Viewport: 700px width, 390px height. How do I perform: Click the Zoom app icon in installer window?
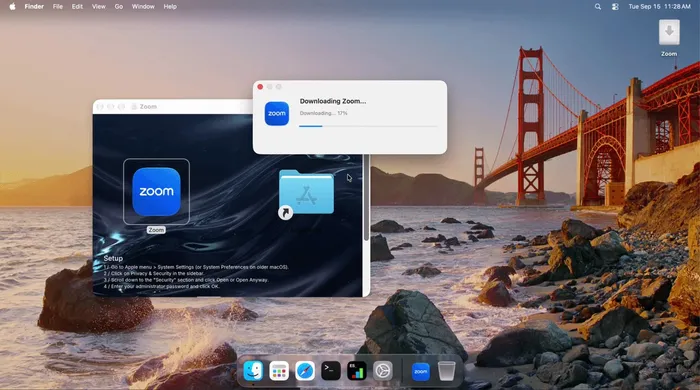click(156, 191)
